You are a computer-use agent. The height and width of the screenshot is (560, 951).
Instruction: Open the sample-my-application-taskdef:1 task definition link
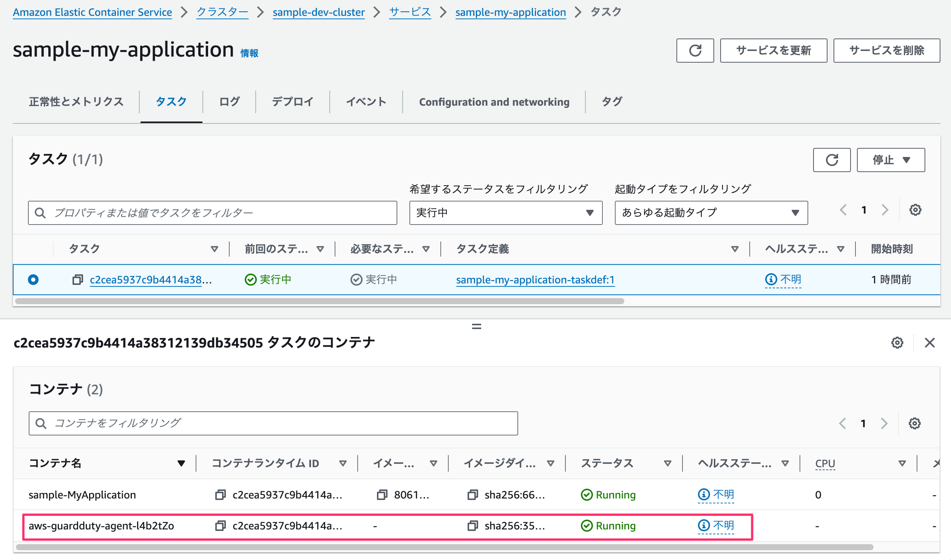pos(535,280)
